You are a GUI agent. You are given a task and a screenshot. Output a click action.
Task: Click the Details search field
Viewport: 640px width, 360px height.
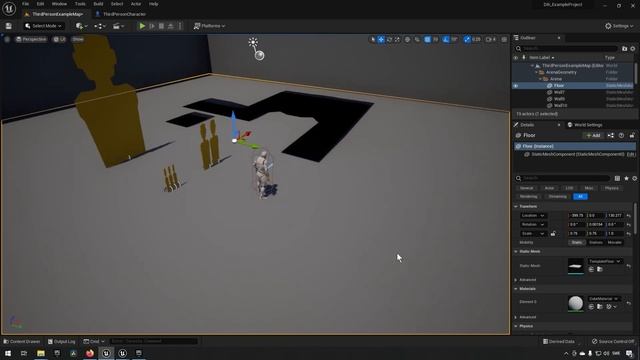562,178
